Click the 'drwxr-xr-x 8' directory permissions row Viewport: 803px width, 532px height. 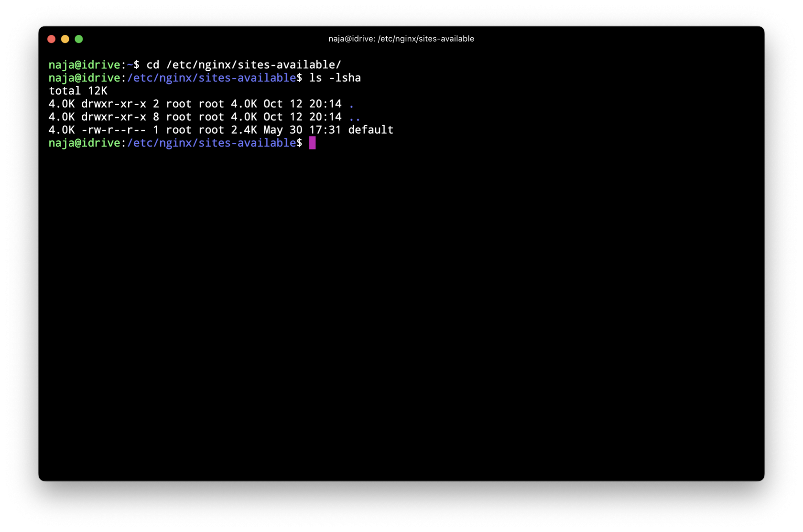point(205,117)
